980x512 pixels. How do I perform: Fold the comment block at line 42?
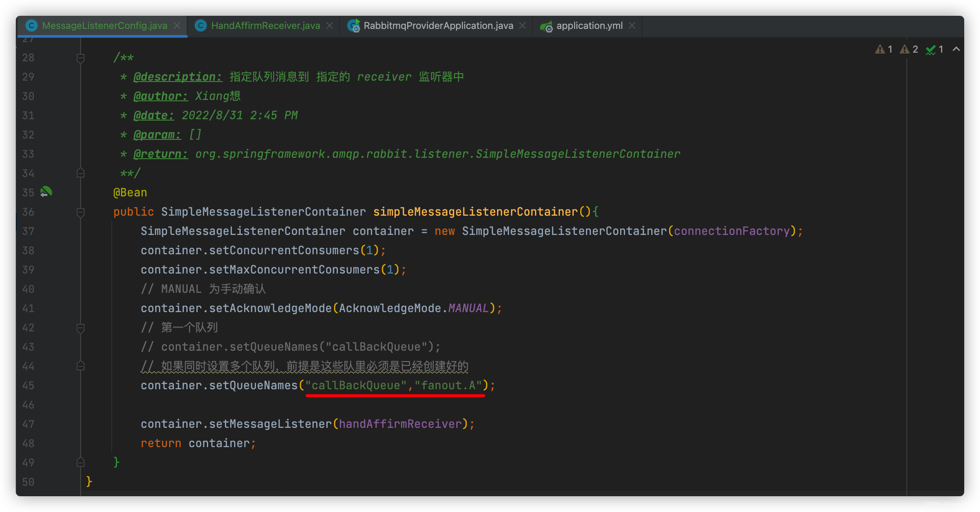coord(81,328)
